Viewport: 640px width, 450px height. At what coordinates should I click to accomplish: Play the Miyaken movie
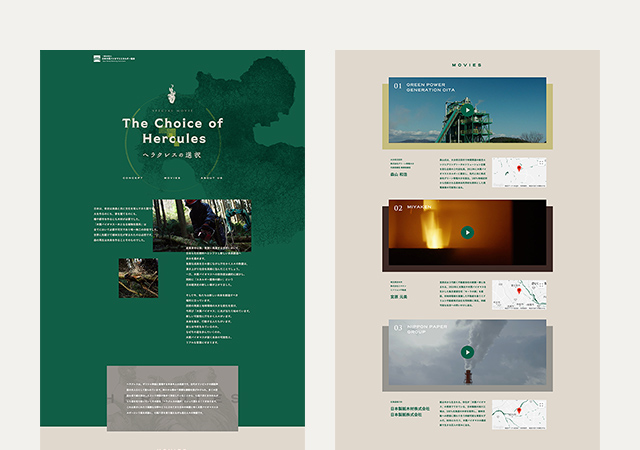pyautogui.click(x=467, y=232)
